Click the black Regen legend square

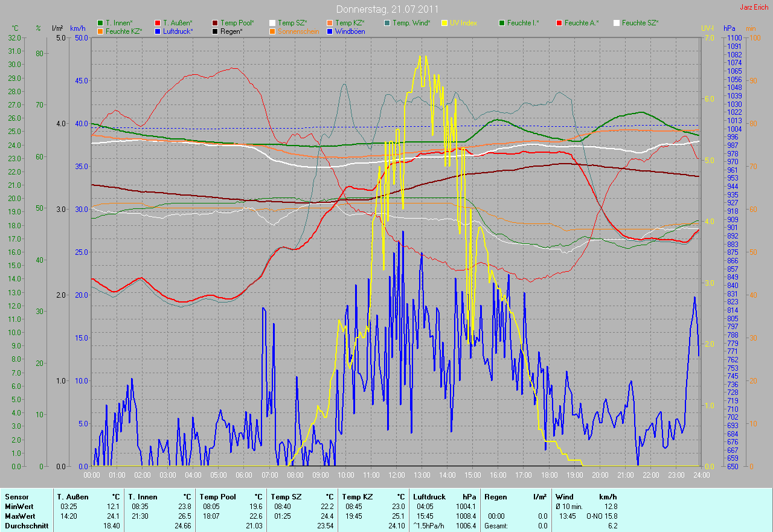click(x=216, y=31)
